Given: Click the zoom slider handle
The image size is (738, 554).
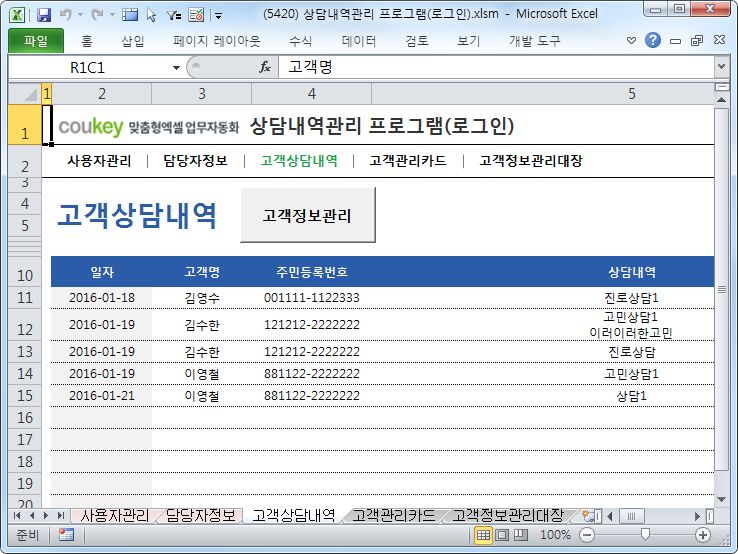Looking at the screenshot, I should pos(645,534).
